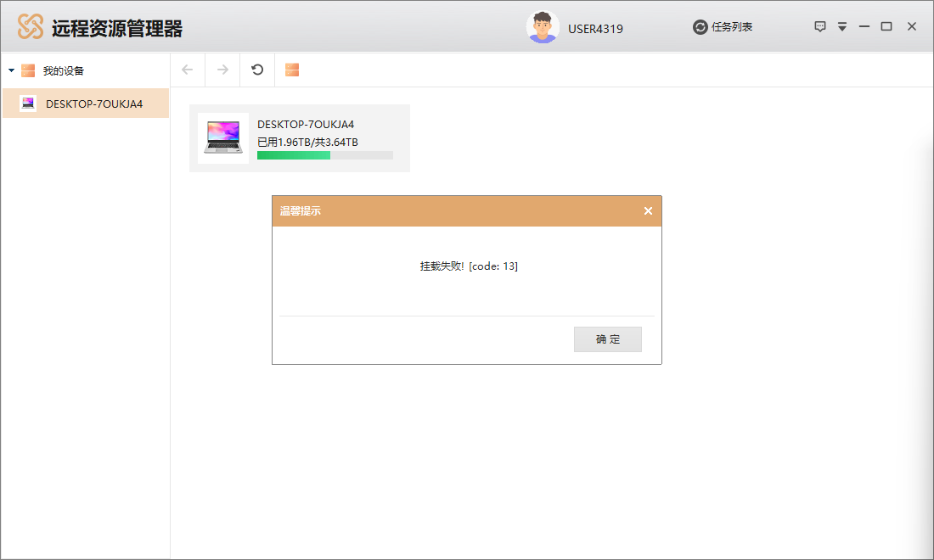934x560 pixels.
Task: Click the 确定 button in the dialog
Action: click(x=608, y=339)
